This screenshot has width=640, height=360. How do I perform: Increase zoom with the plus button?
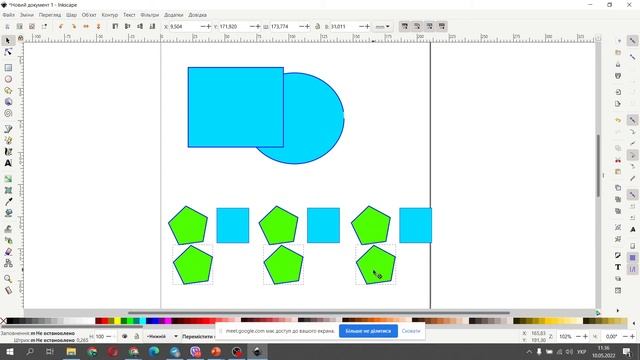pos(585,336)
